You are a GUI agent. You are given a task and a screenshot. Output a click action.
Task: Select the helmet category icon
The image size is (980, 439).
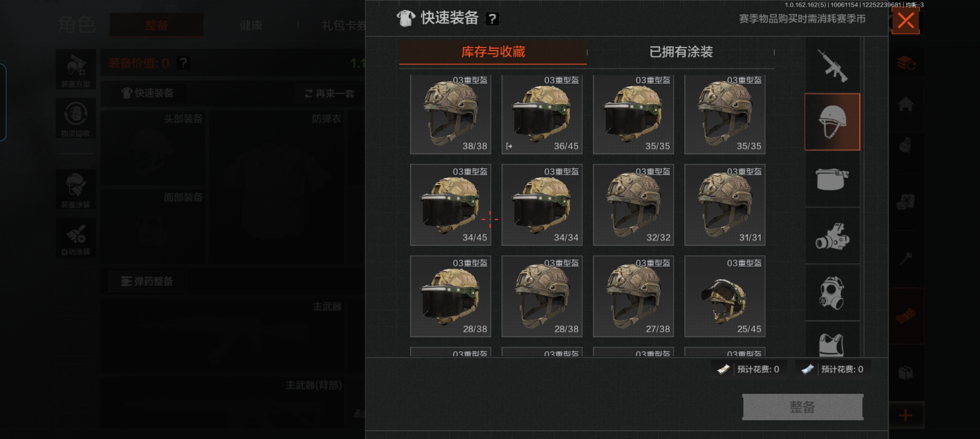point(832,122)
